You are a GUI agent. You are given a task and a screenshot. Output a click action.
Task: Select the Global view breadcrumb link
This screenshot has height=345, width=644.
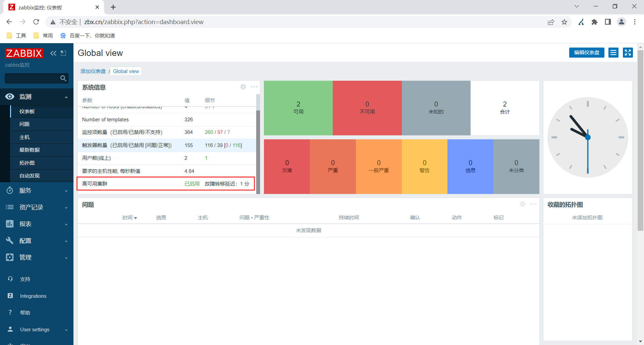[126, 71]
